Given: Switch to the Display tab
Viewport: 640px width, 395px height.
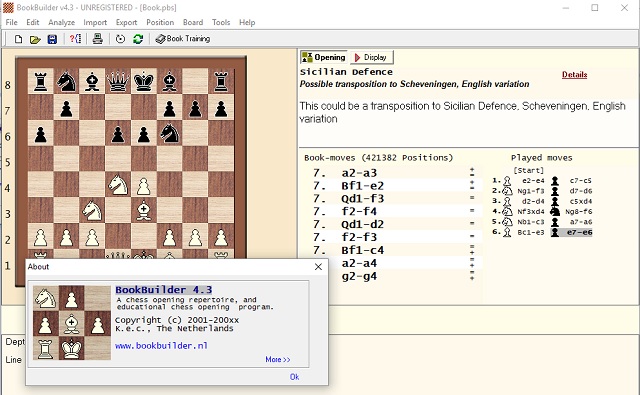Looking at the screenshot, I should 371,57.
